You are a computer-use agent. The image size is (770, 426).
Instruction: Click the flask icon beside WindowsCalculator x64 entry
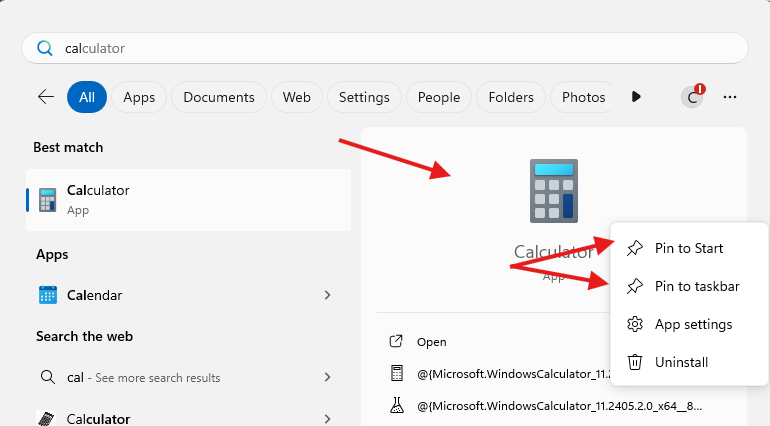pyautogui.click(x=397, y=405)
